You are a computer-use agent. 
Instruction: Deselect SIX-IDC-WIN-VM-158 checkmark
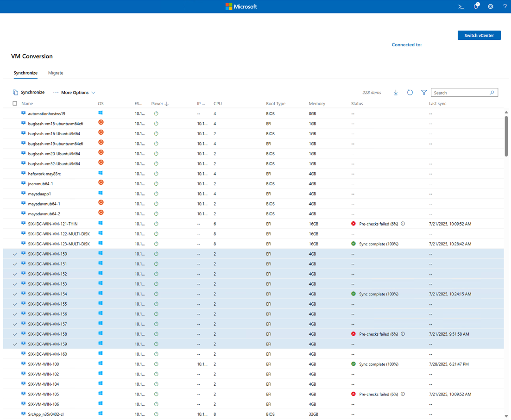tap(15, 334)
